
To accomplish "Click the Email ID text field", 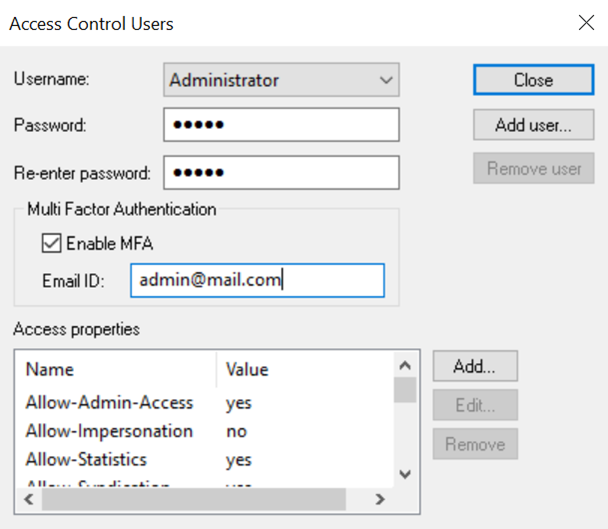I will (257, 280).
